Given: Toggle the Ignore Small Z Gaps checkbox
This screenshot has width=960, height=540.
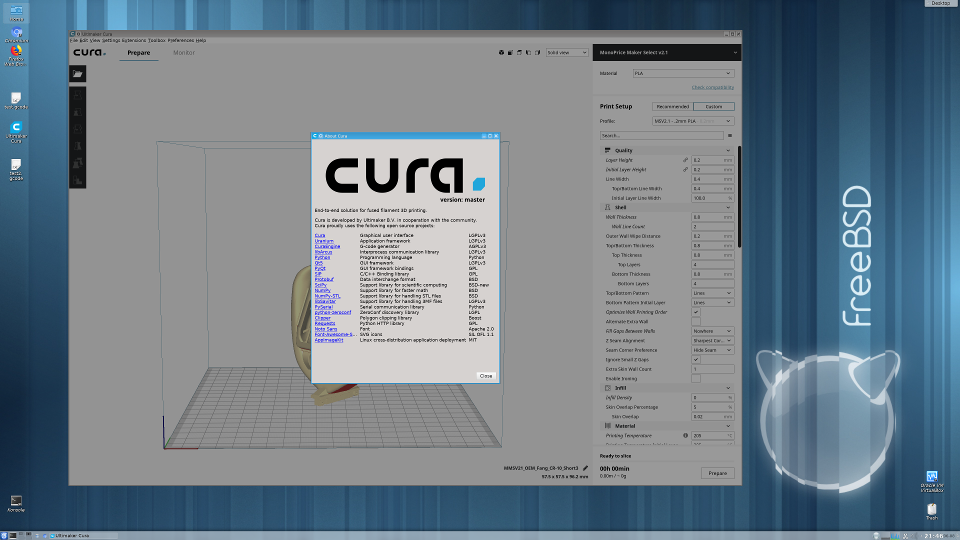Looking at the screenshot, I should 696,359.
